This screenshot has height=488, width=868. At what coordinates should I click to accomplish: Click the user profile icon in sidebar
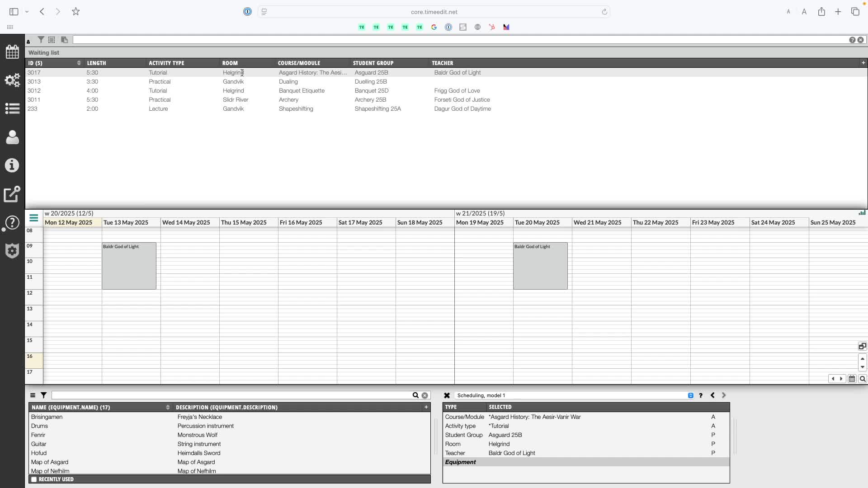tap(12, 137)
